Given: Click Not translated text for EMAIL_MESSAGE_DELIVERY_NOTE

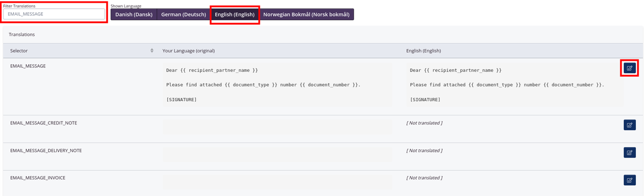Looking at the screenshot, I should 424,150.
